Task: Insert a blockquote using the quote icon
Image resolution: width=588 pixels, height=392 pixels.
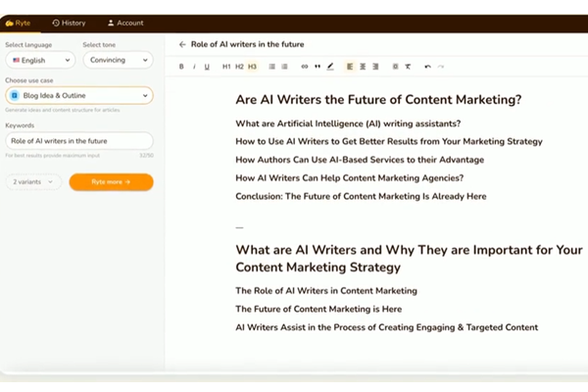Action: [x=317, y=67]
